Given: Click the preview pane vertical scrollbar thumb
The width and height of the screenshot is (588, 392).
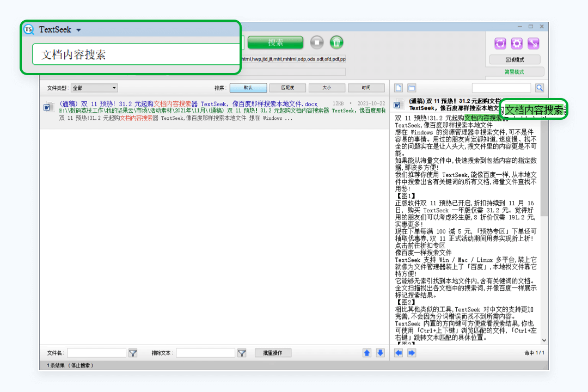Looking at the screenshot, I should 544,167.
